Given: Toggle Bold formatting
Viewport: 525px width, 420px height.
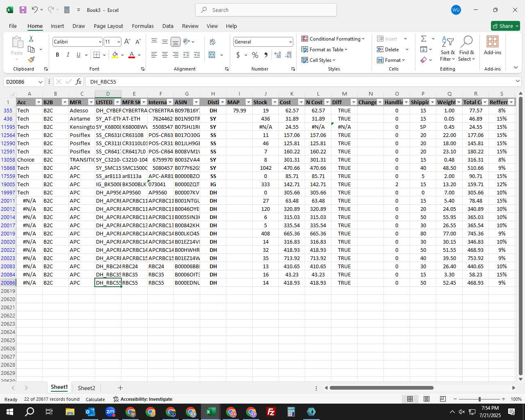Looking at the screenshot, I should [57, 55].
